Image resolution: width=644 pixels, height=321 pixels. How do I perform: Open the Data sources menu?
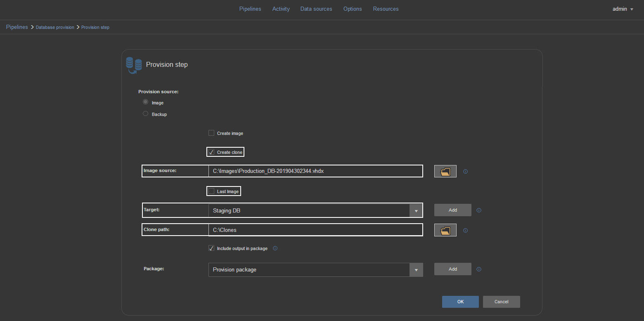coord(316,9)
